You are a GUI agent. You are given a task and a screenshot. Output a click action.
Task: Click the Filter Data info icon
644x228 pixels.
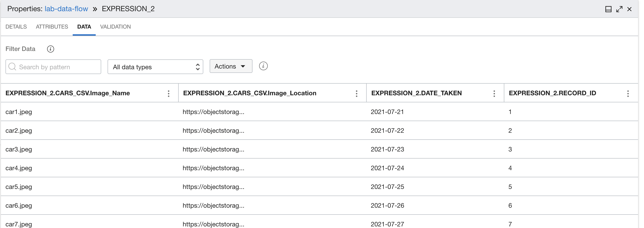51,49
